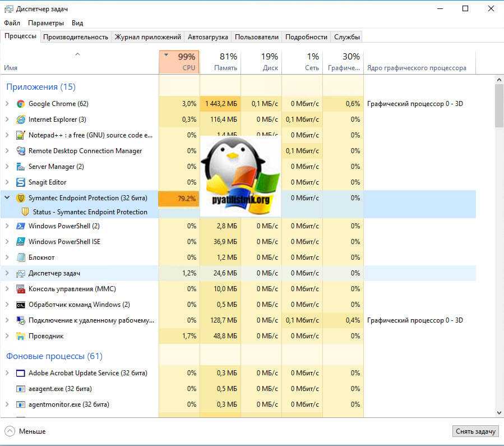The height and width of the screenshot is (446, 504).
Task: Click the Adobe Acrobat Update Service icon
Action: pyautogui.click(x=21, y=373)
